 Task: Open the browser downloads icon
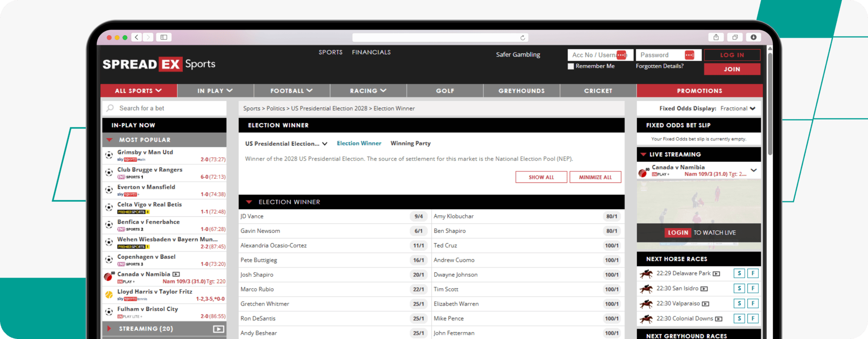pos(753,37)
